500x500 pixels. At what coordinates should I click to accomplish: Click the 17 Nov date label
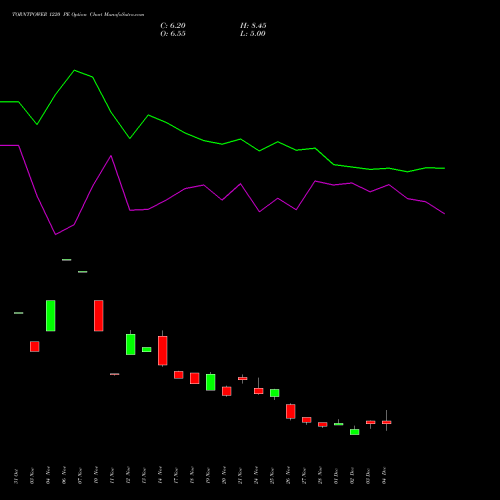[176, 476]
